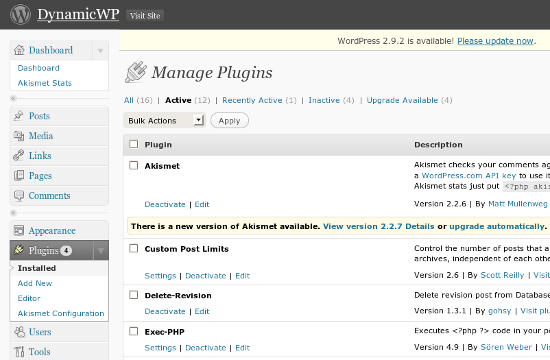Image resolution: width=550 pixels, height=360 pixels.
Task: Click Please update now link
Action: 495,41
